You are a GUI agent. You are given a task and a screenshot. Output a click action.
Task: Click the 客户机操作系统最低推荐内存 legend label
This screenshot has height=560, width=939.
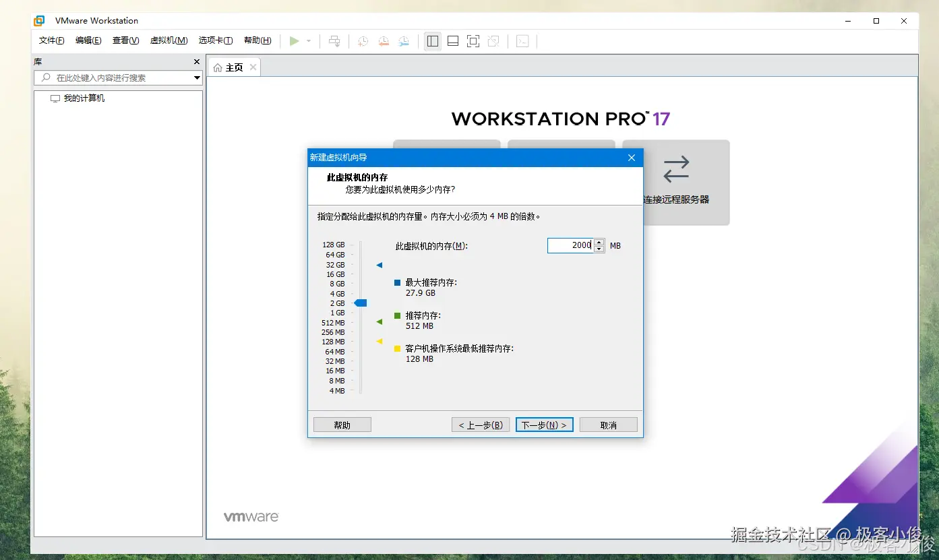460,348
